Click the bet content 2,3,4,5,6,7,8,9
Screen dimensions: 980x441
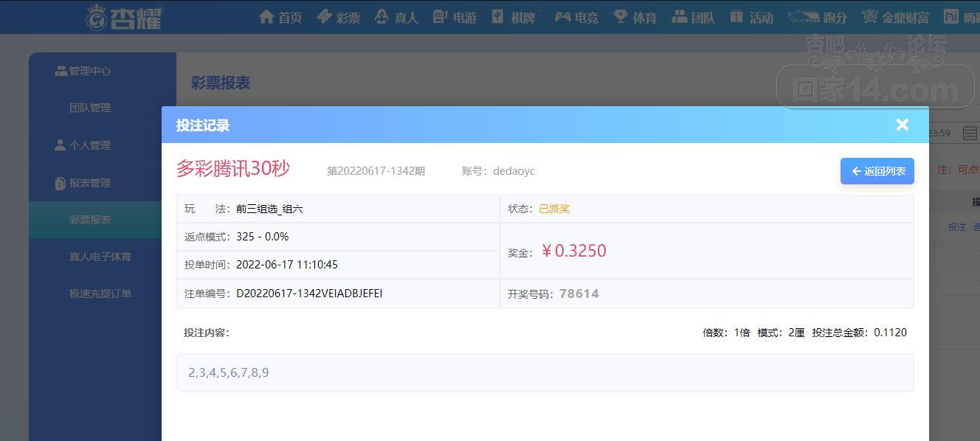[x=229, y=372]
